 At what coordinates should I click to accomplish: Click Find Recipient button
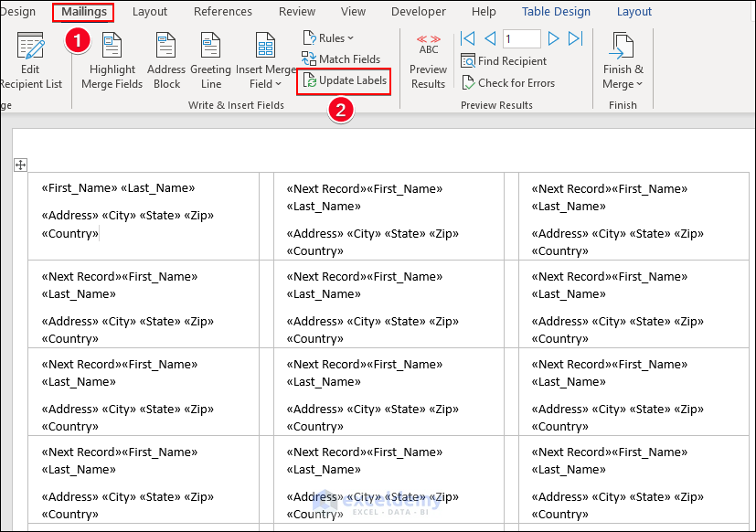(504, 61)
